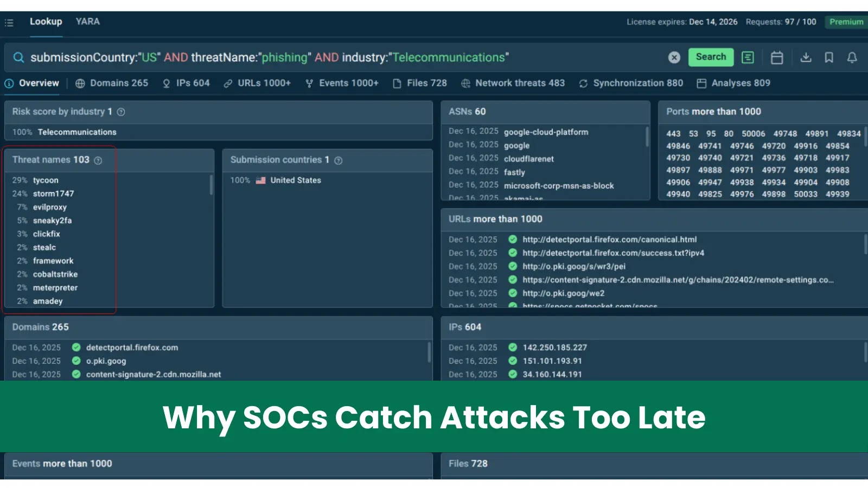Open the URL http://o.pki.goog/we2
Image resolution: width=868 pixels, height=488 pixels.
point(564,293)
